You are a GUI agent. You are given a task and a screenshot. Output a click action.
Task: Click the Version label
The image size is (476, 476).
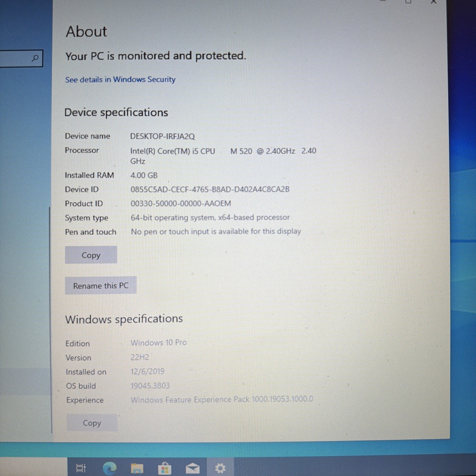[79, 358]
